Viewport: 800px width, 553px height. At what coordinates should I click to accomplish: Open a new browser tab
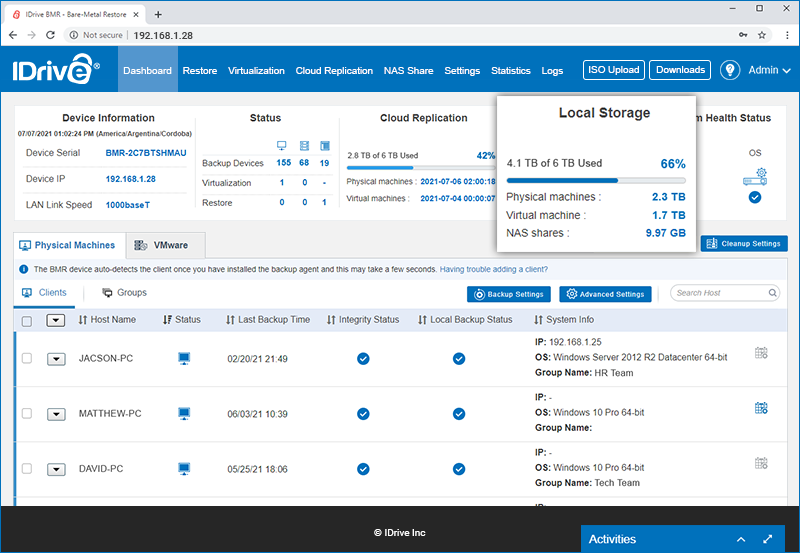[x=158, y=14]
